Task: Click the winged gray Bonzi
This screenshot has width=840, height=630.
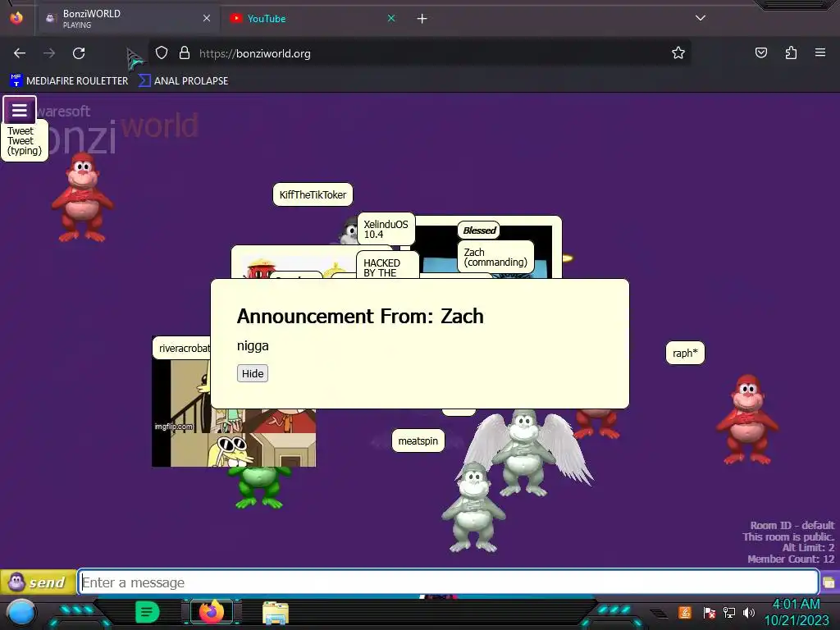Action: pos(525,453)
